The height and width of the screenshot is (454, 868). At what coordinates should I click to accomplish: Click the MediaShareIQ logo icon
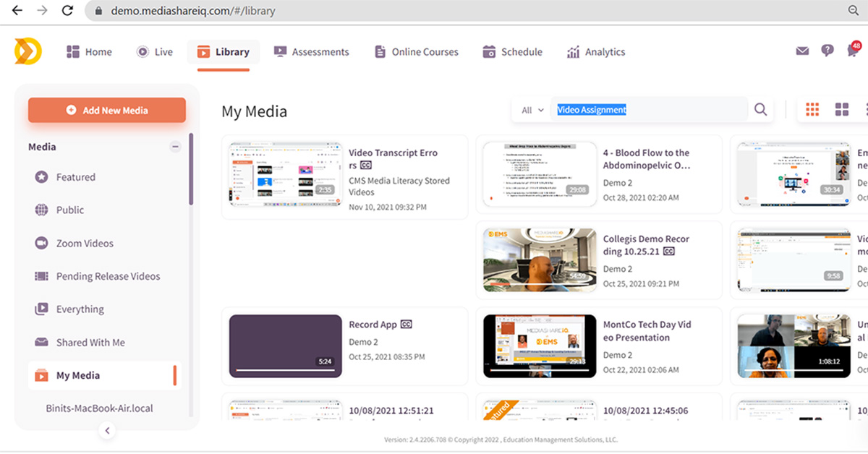28,51
